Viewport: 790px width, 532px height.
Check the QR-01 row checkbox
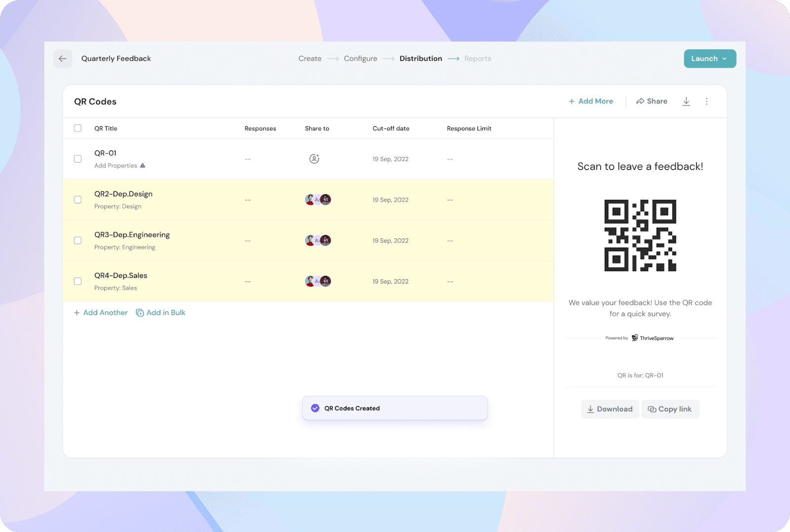(x=78, y=159)
